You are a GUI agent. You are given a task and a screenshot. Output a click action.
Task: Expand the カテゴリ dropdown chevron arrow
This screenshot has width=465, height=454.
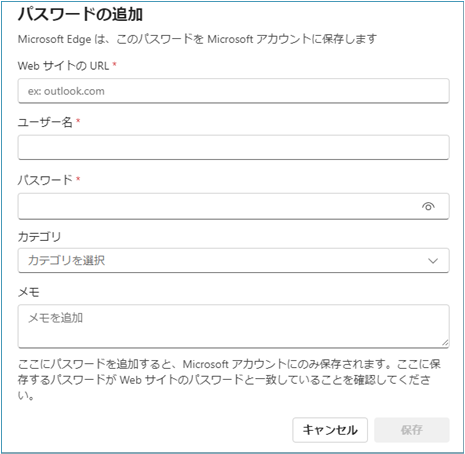(x=433, y=261)
